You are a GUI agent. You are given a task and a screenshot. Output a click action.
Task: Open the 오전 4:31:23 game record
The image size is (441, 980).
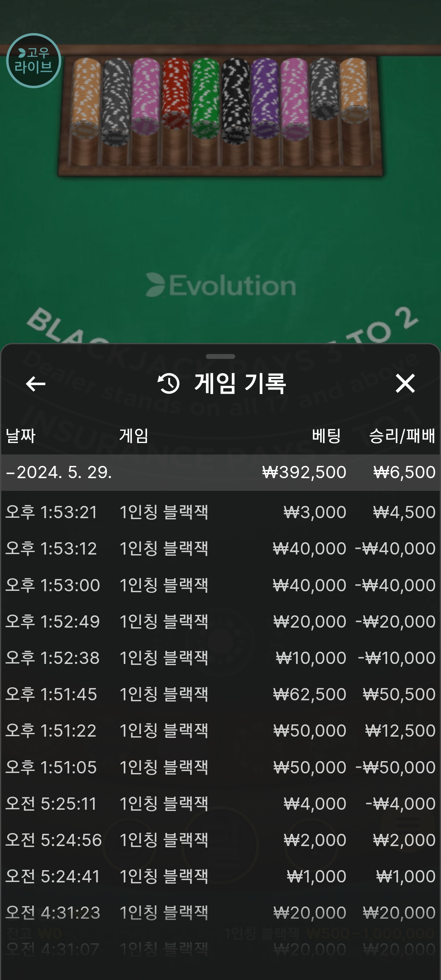(x=220, y=913)
